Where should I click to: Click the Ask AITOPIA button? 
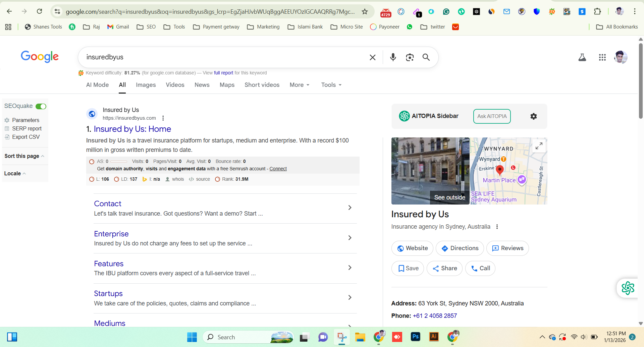pyautogui.click(x=492, y=116)
